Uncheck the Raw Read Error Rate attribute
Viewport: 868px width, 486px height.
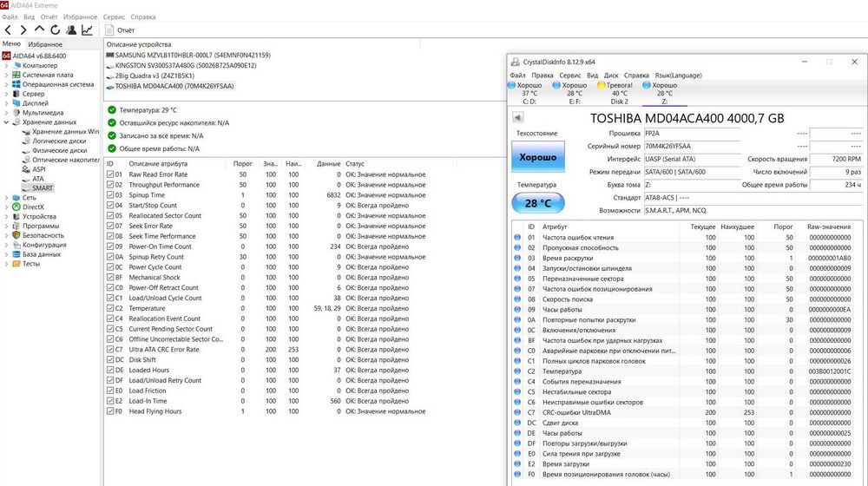(110, 174)
